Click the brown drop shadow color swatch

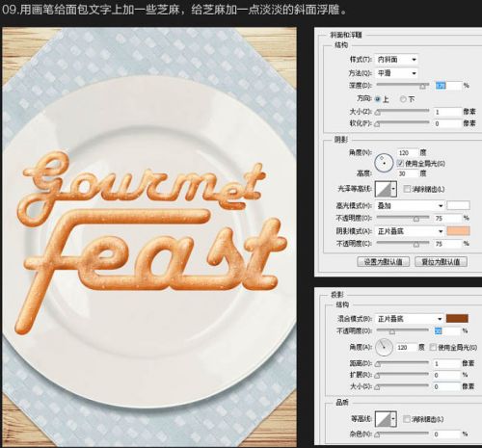pyautogui.click(x=457, y=318)
